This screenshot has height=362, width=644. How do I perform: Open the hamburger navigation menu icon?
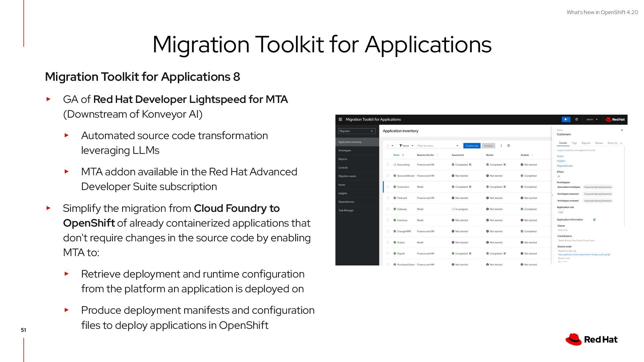pos(340,119)
